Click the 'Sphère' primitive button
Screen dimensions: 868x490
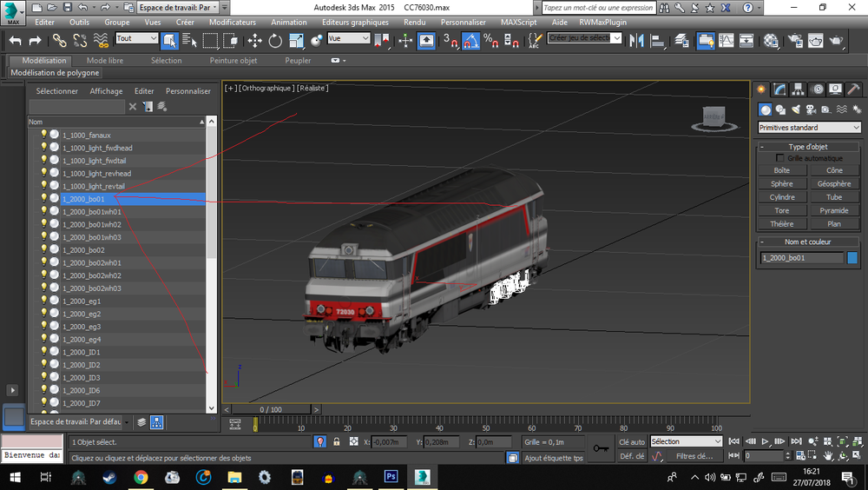click(x=782, y=183)
